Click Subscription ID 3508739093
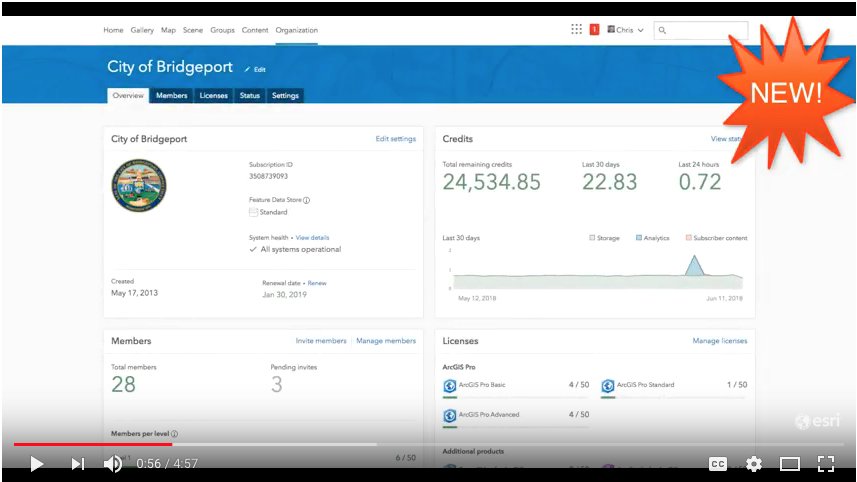The image size is (857, 482). tap(268, 176)
